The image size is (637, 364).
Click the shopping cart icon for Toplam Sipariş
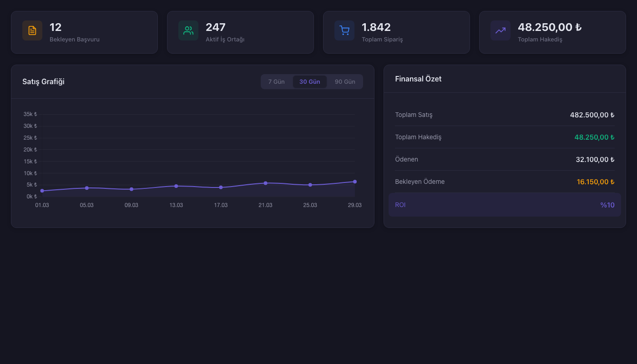[x=344, y=30]
